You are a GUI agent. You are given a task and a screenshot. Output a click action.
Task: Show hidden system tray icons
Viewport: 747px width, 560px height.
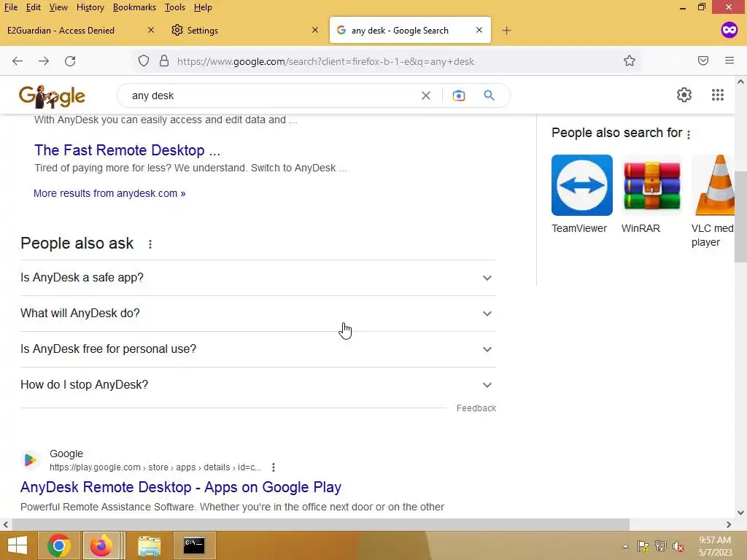[x=625, y=546]
